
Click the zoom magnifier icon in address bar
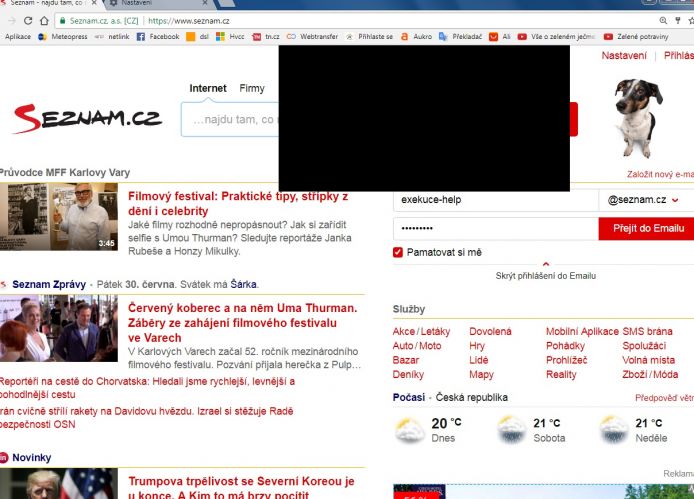coord(663,21)
